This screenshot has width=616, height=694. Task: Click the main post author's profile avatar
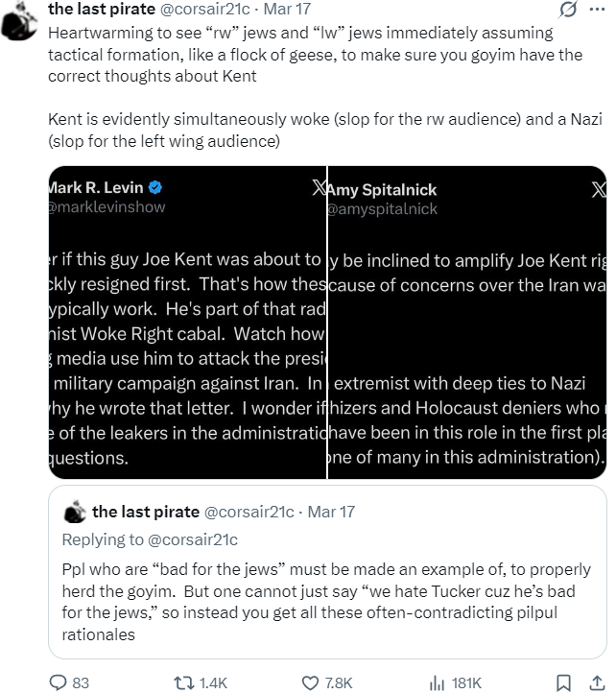[20, 12]
